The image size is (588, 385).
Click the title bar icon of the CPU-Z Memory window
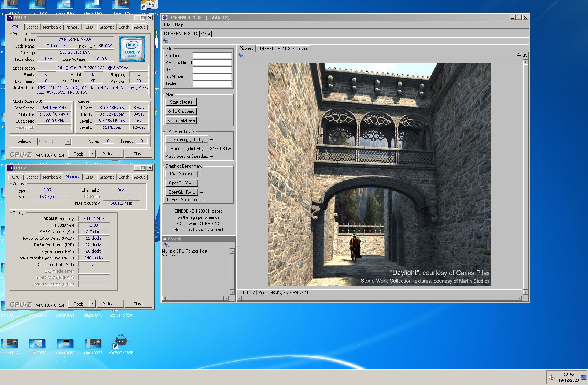pos(10,168)
